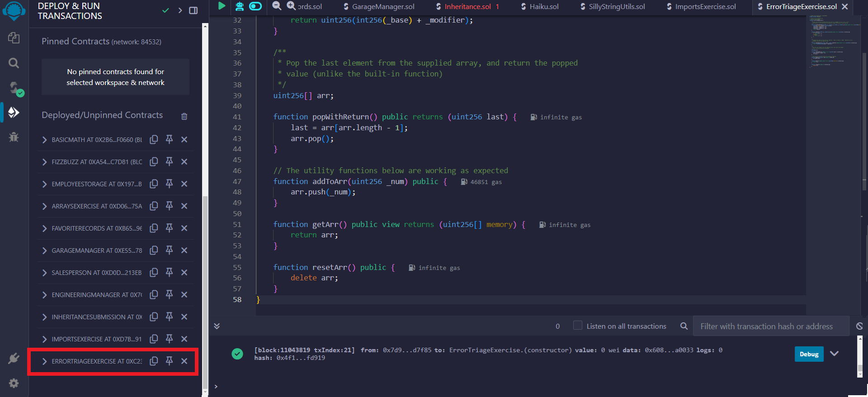Click the plugin documentation arrow in header
868x397 pixels.
click(x=180, y=10)
